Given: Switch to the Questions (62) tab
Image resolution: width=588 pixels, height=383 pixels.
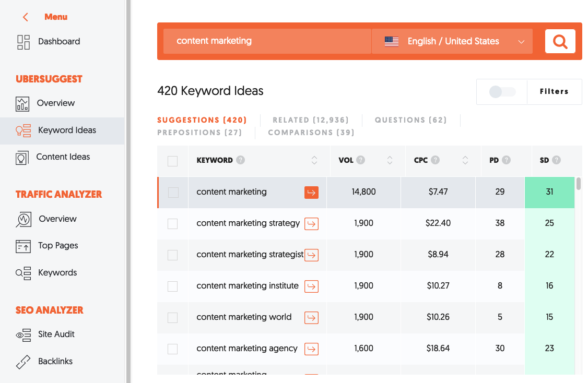Looking at the screenshot, I should [410, 120].
